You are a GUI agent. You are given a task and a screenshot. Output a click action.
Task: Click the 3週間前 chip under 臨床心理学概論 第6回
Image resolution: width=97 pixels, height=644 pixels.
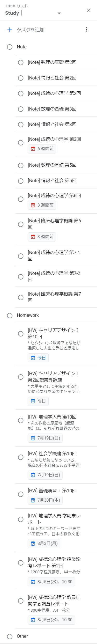point(42,237)
